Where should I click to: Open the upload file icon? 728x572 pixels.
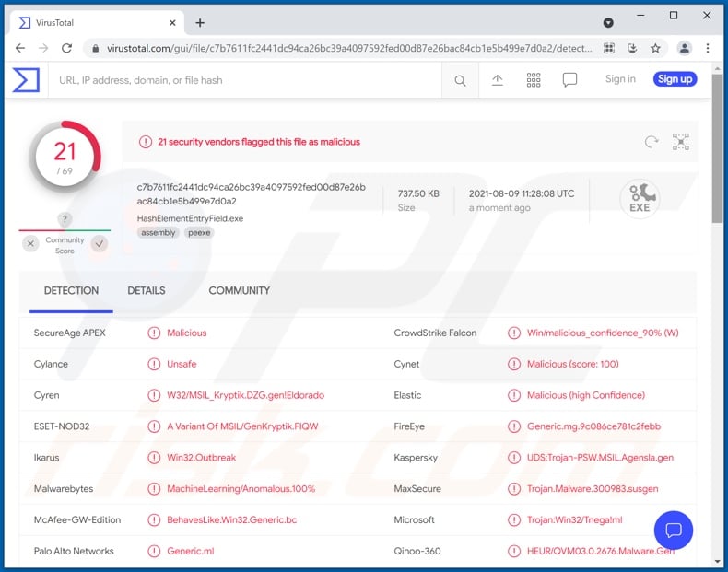click(498, 80)
